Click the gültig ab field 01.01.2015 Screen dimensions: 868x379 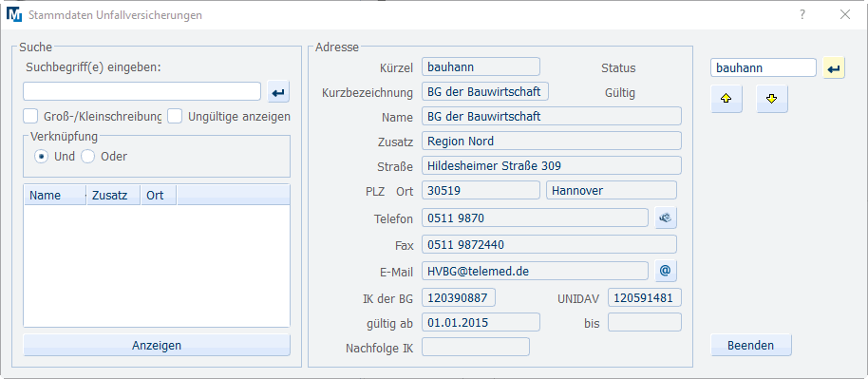pyautogui.click(x=481, y=322)
